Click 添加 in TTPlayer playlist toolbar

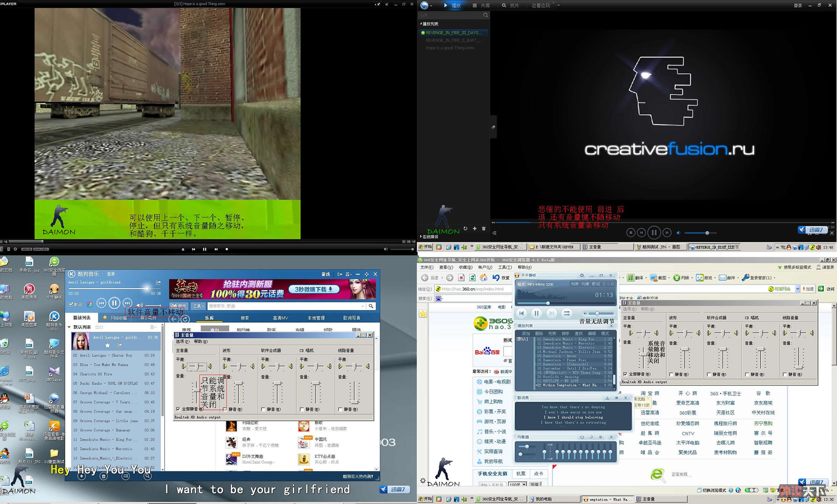pos(526,333)
